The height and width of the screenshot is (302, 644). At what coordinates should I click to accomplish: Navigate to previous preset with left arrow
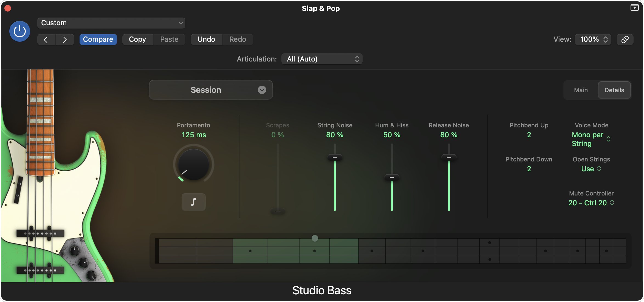[46, 39]
